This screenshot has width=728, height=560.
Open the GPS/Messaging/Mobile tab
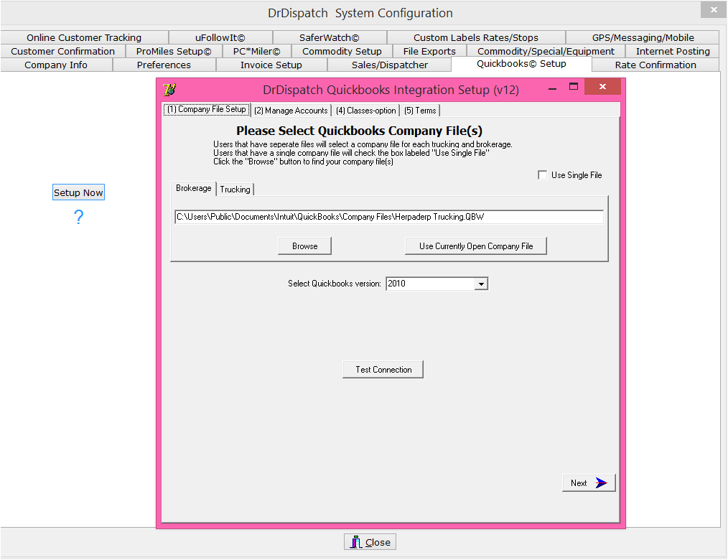point(643,37)
